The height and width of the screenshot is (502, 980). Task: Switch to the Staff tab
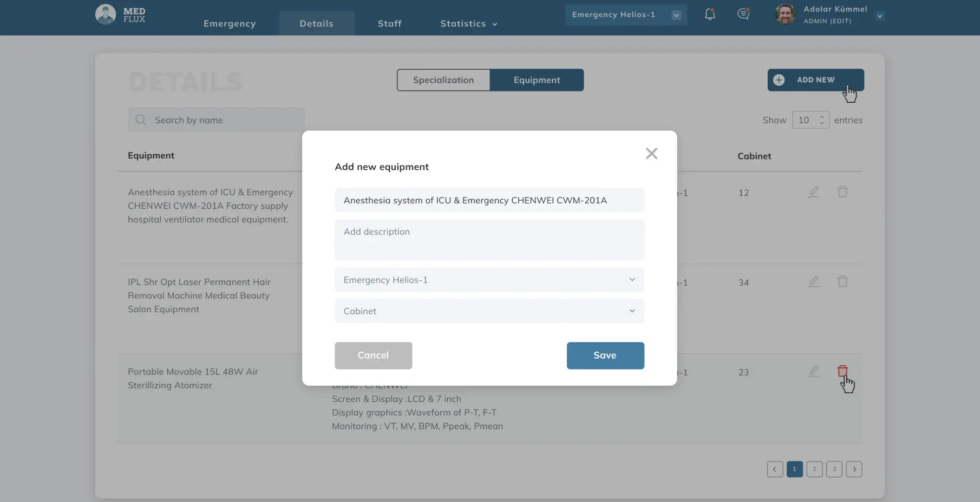pyautogui.click(x=389, y=23)
